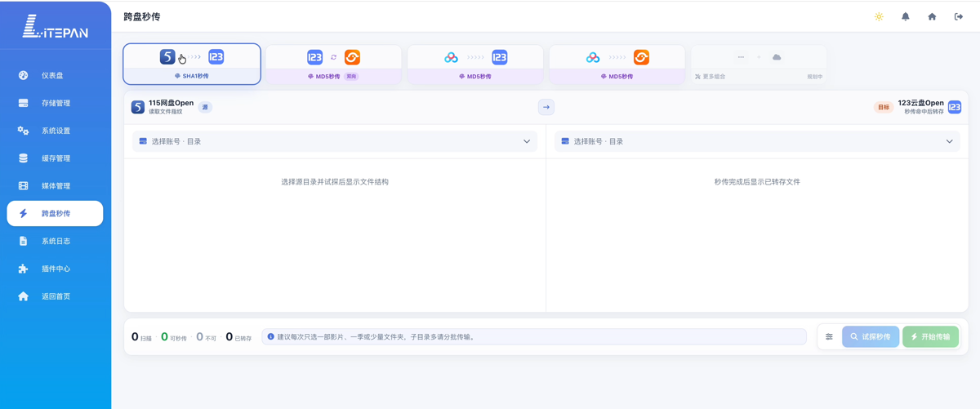
Task: Click the 0 不可 counter
Action: pyautogui.click(x=206, y=336)
